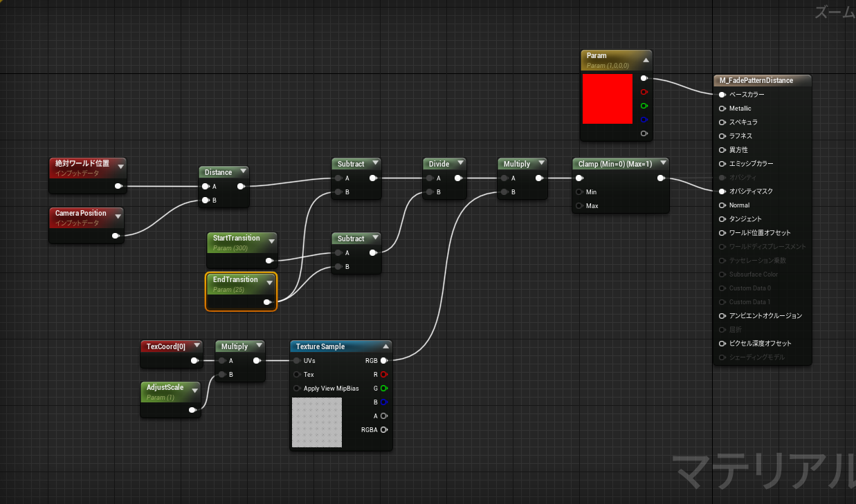Image resolution: width=856 pixels, height=504 pixels.
Task: Click the TexCoord[0] output pin
Action: click(194, 360)
